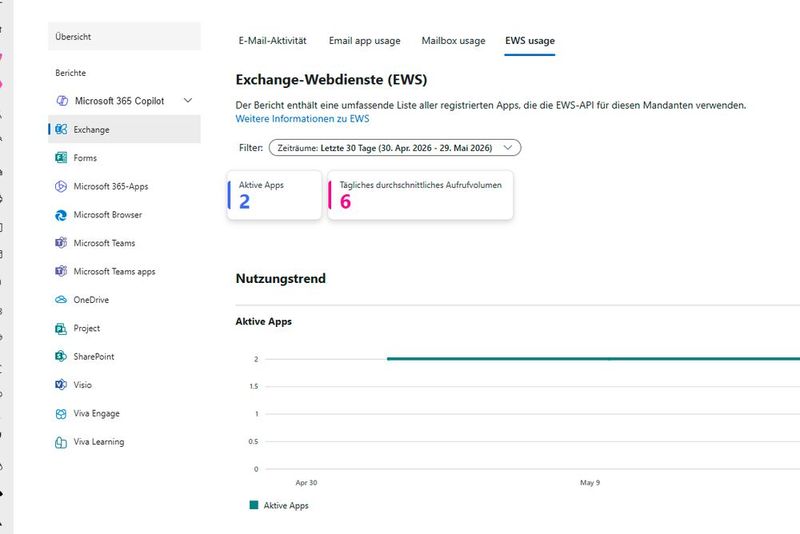Open the Visio report label
The image size is (800, 534).
click(x=82, y=385)
